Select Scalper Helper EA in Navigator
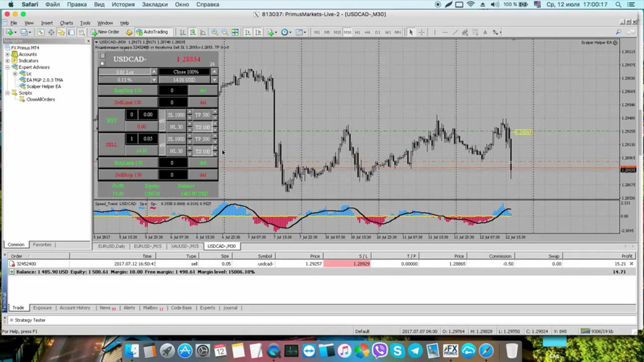Viewport: 644px width, 362px height. pyautogui.click(x=44, y=86)
